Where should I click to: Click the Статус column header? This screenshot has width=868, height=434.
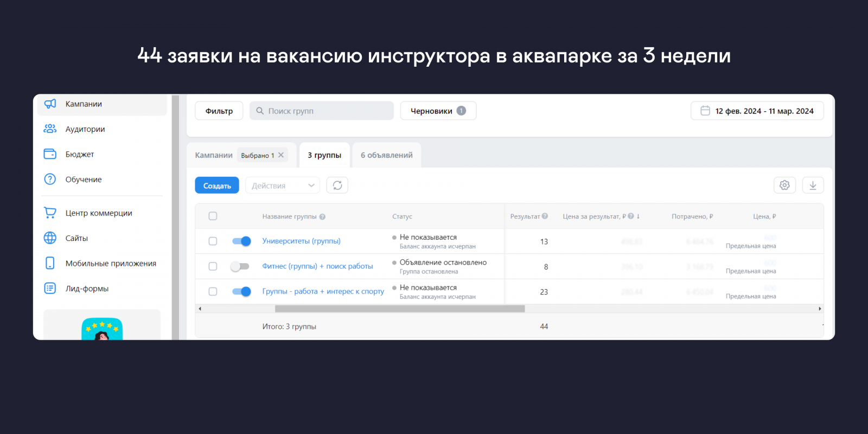click(402, 216)
